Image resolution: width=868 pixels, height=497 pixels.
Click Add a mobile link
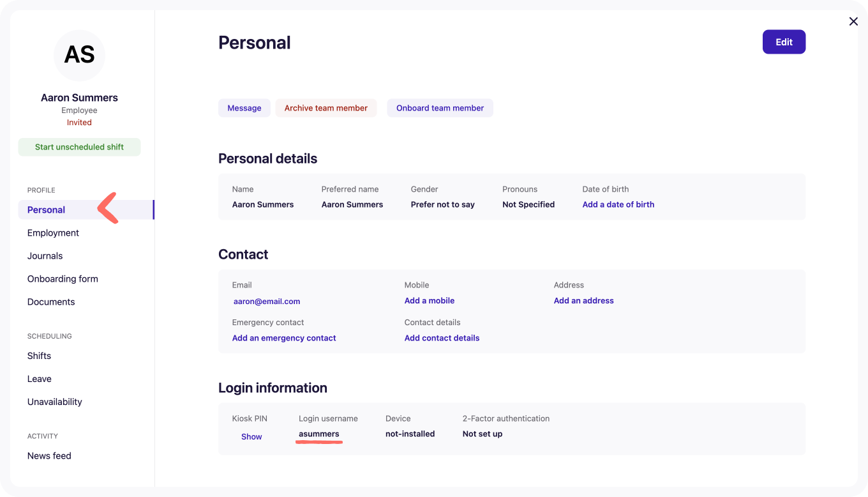(x=430, y=301)
